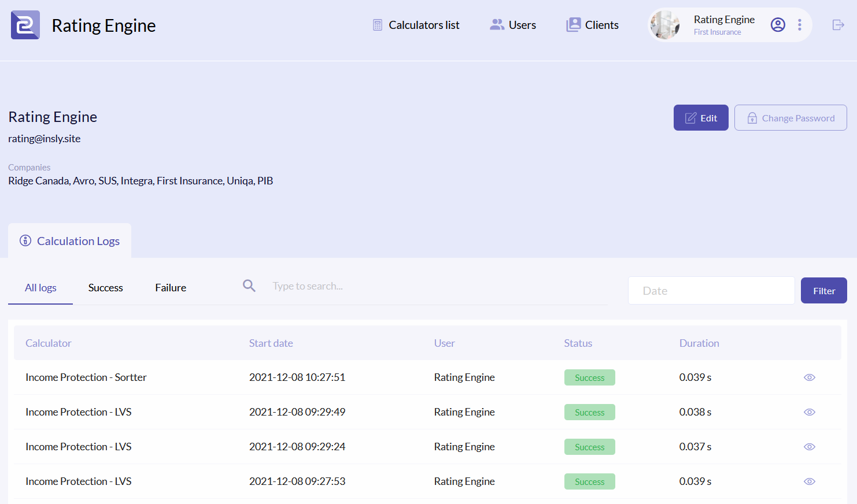857x504 pixels.
Task: Click the logout icon in header
Action: pyautogui.click(x=838, y=25)
